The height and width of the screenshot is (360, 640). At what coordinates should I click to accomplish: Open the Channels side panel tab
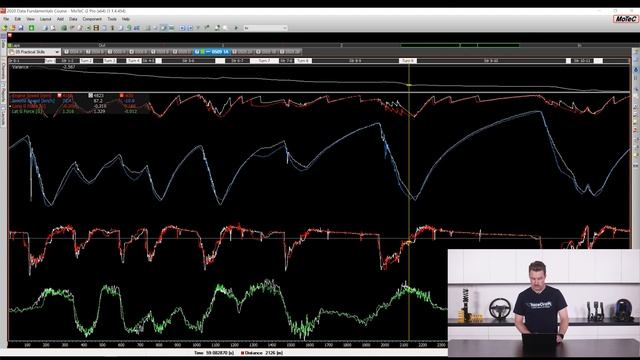point(2,71)
